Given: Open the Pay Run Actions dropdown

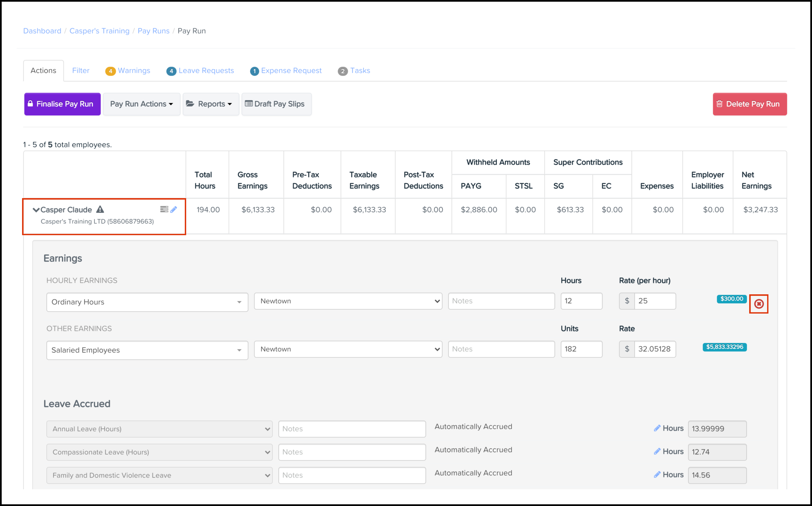Looking at the screenshot, I should [x=141, y=104].
